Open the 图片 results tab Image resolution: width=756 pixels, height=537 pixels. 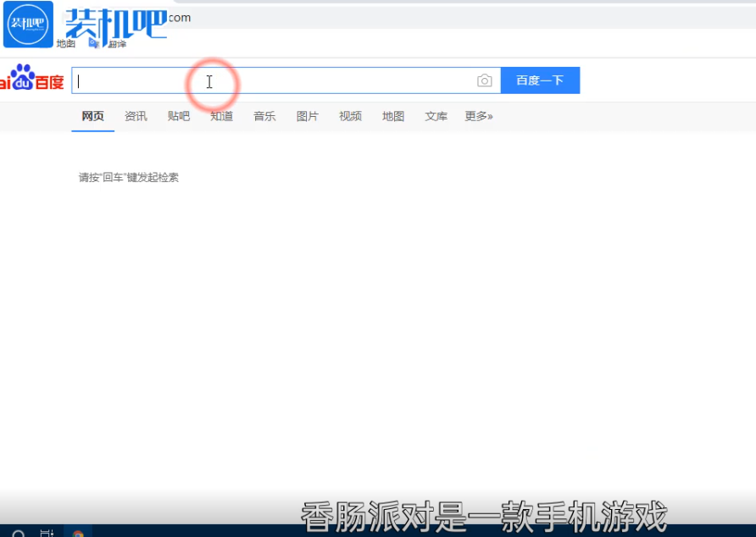[x=308, y=116]
